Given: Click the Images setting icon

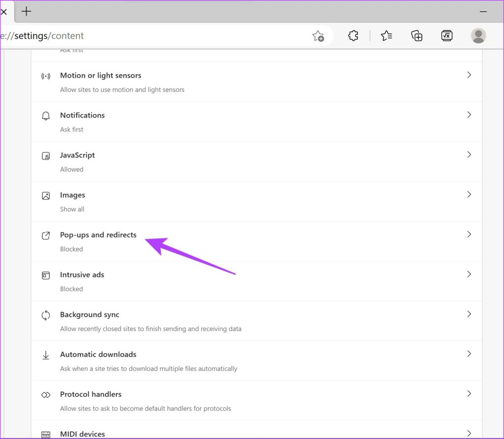Looking at the screenshot, I should click(x=46, y=195).
